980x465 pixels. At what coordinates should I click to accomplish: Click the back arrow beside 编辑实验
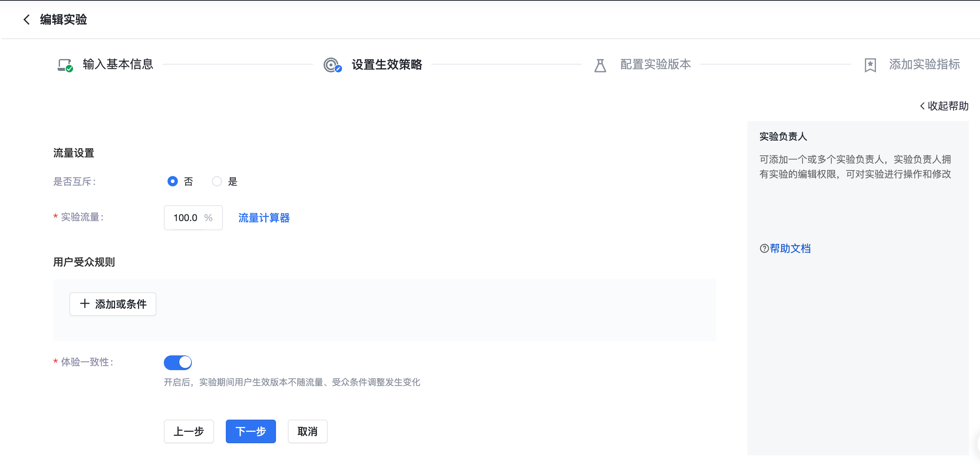(26, 20)
